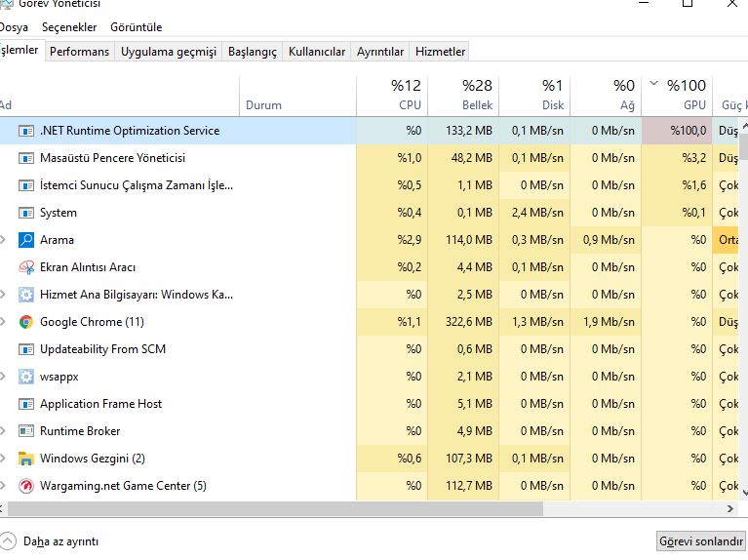The width and height of the screenshot is (748, 560).
Task: Expand the Arama process group
Action: click(x=3, y=240)
